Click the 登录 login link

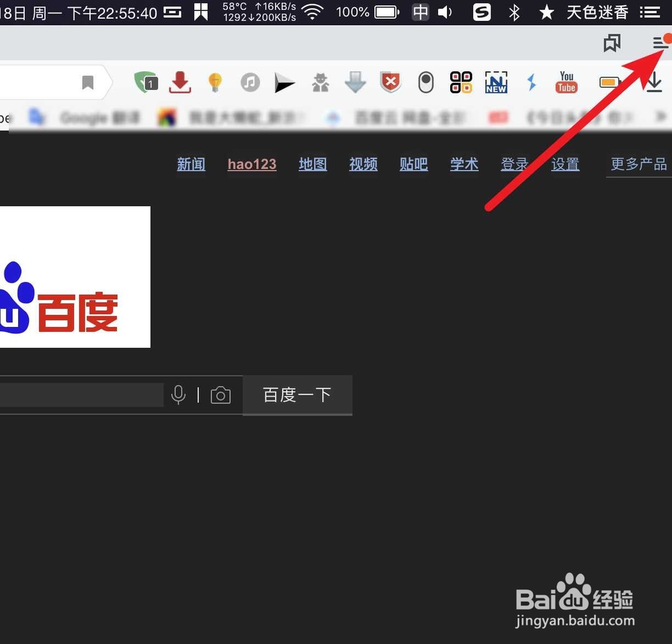pos(515,164)
